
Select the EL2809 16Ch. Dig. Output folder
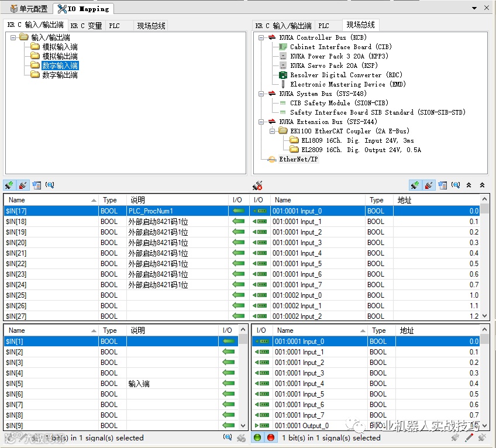pyautogui.click(x=294, y=149)
